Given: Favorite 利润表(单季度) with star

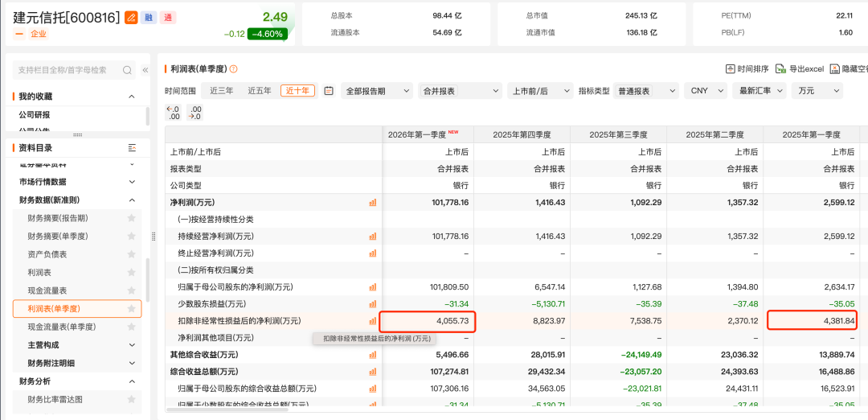Looking at the screenshot, I should click(x=131, y=309).
